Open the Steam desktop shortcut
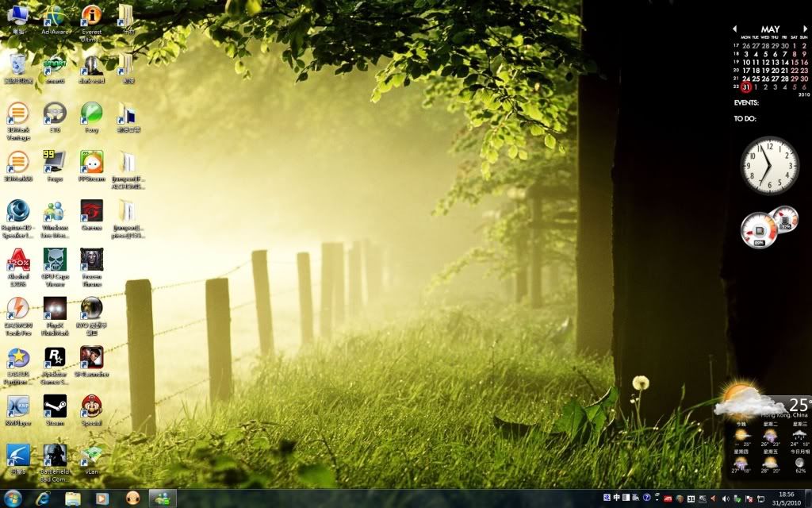This screenshot has height=508, width=812. 55,406
